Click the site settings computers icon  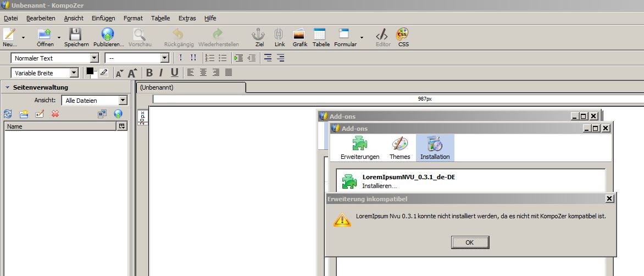click(102, 114)
